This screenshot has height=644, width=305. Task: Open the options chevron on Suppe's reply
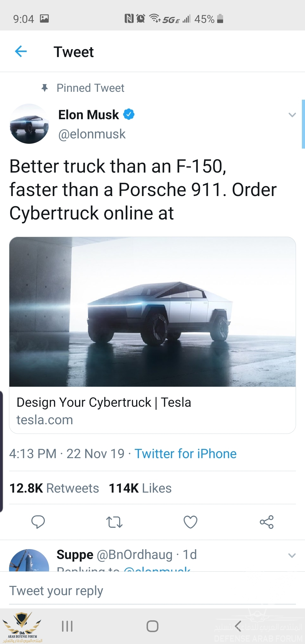pos(292,555)
